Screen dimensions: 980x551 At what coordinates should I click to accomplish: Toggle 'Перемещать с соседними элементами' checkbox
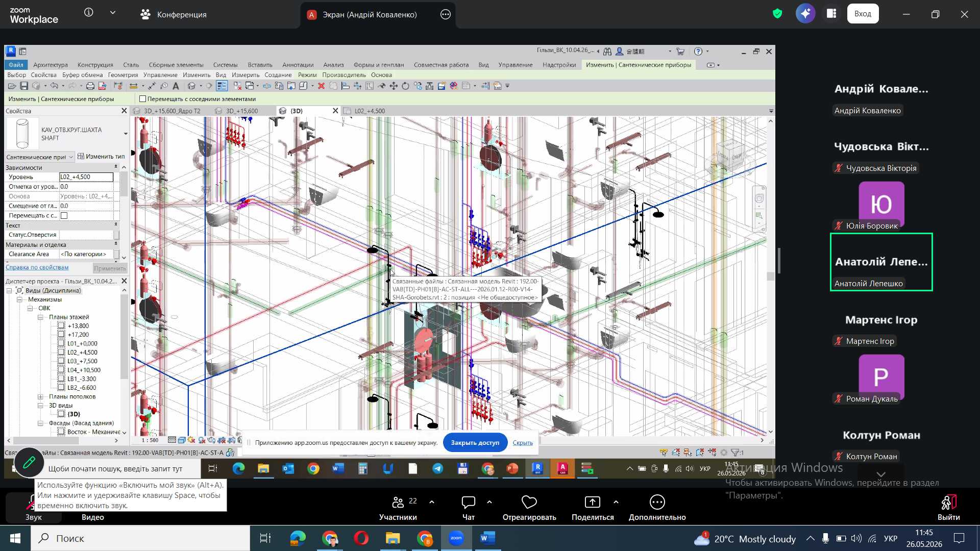click(x=143, y=99)
